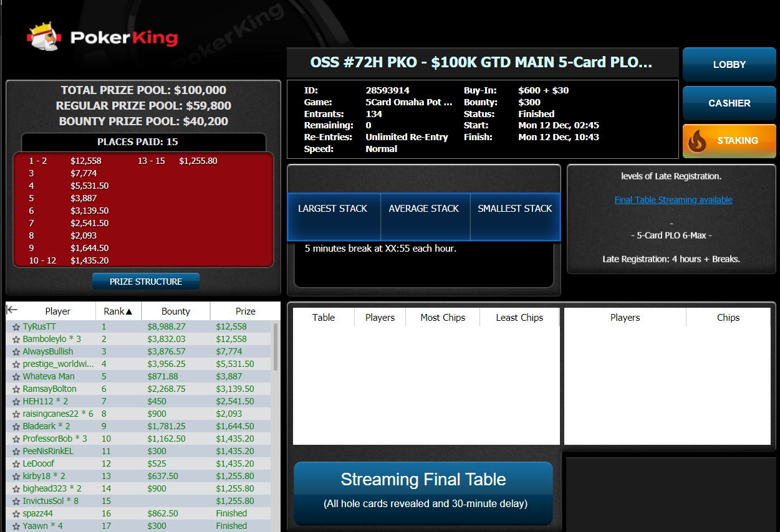The width and height of the screenshot is (780, 532).
Task: Sort players by Rank column header
Action: click(118, 311)
